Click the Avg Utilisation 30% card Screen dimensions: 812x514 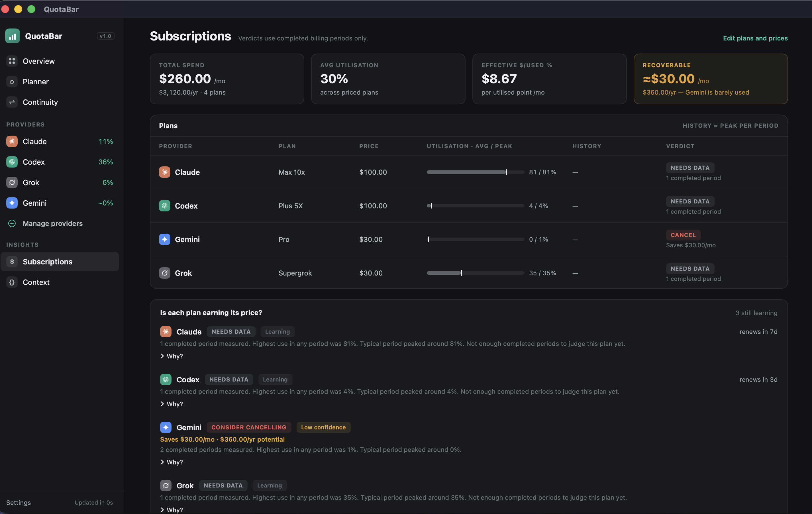(388, 79)
